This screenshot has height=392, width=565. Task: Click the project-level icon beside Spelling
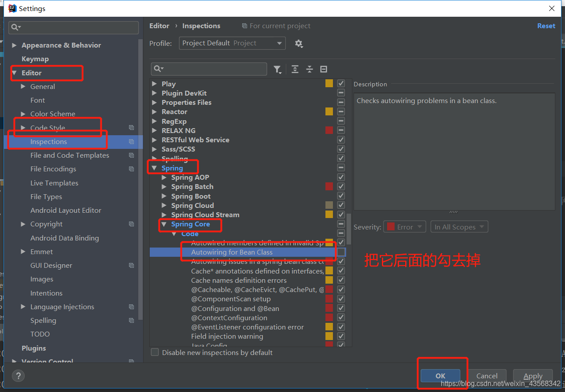coord(131,321)
